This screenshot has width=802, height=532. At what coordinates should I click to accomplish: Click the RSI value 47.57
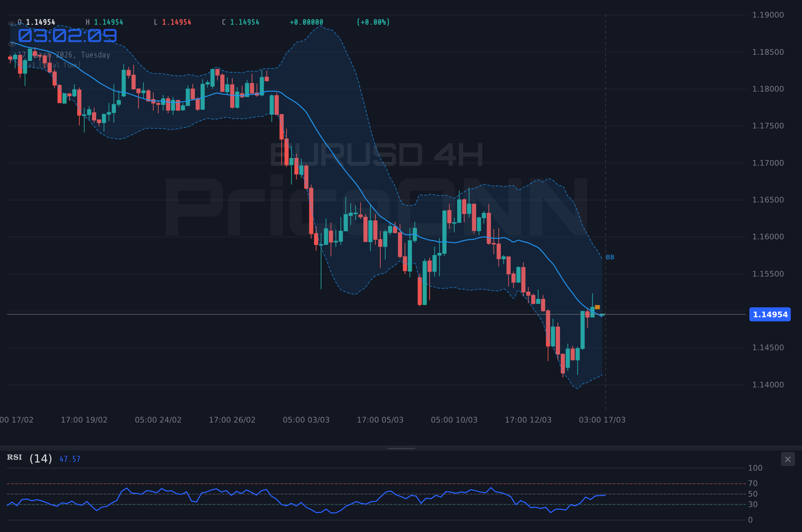tap(69, 459)
